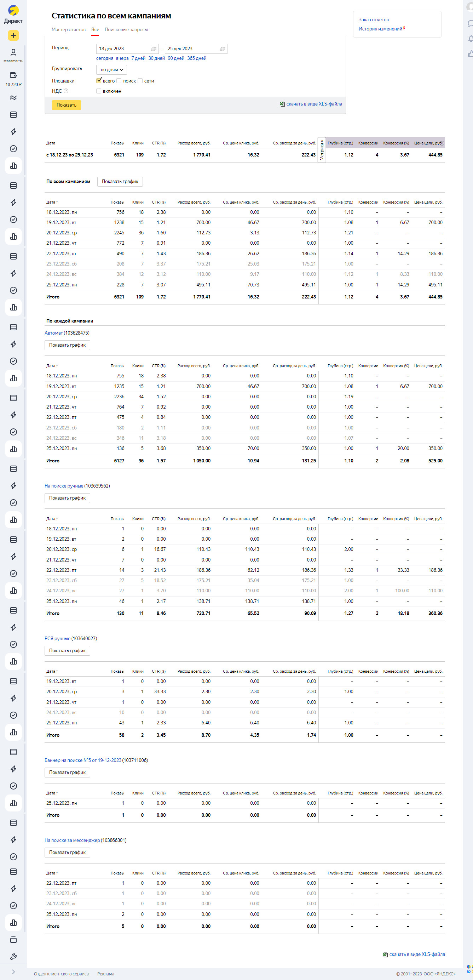Click the НДС help question icon
The height and width of the screenshot is (980, 473).
pos(66,91)
